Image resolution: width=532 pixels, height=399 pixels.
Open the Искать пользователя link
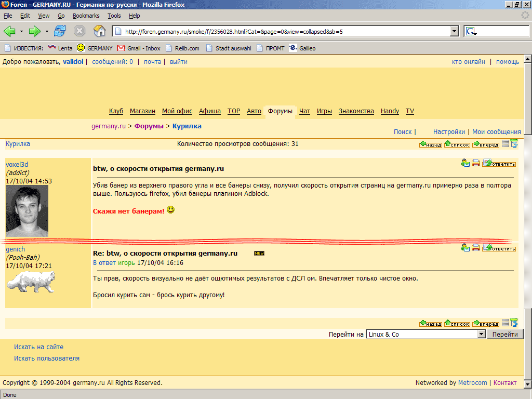47,358
